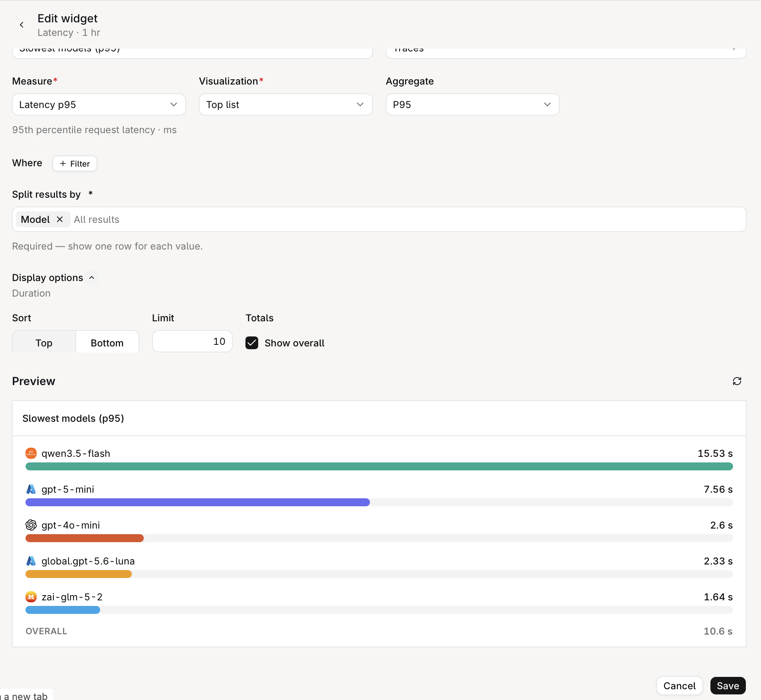Click the gpt-4o-mini OpenAI icon
Screen dimensions: 761x700
(31, 525)
